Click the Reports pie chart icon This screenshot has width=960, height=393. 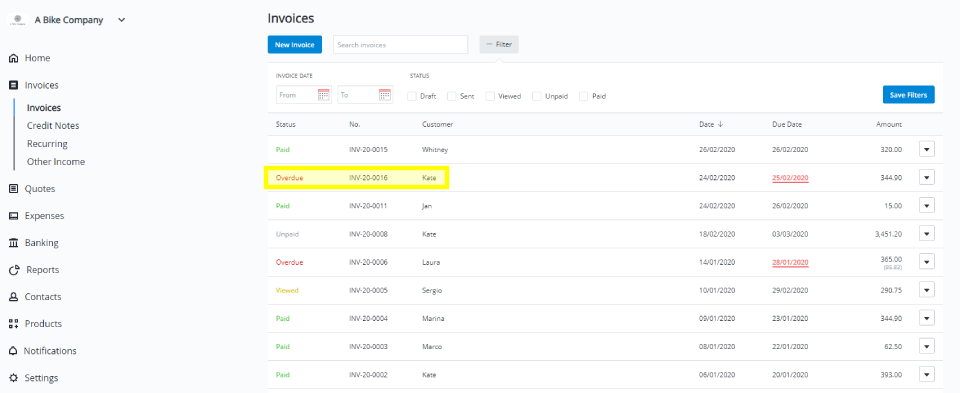[x=13, y=270]
